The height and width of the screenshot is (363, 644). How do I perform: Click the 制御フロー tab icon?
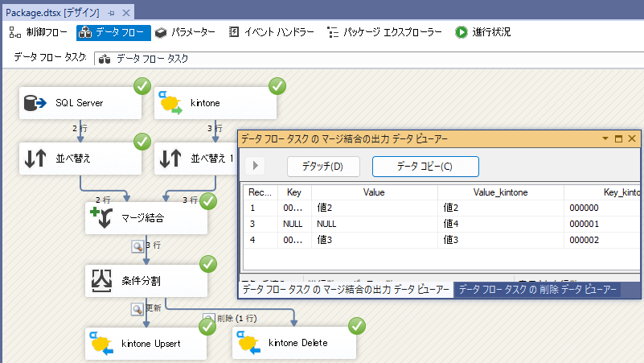click(14, 32)
